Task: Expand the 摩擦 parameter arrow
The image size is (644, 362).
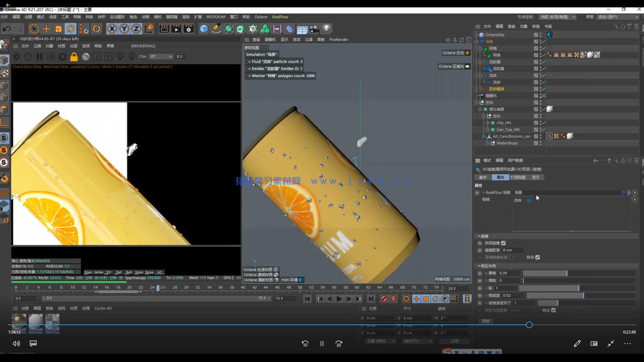Action: [486, 273]
